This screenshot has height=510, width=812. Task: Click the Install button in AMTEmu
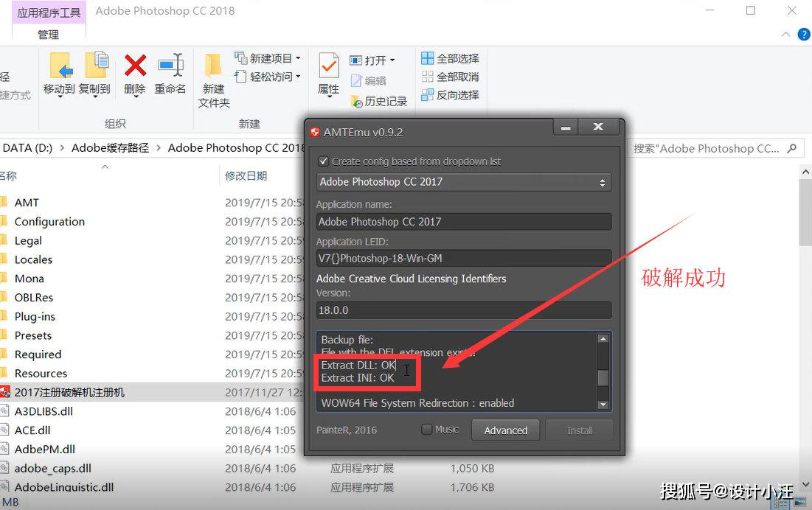coord(579,430)
